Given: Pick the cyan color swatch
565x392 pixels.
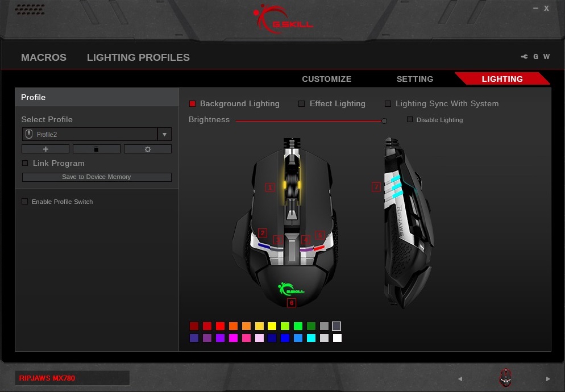Looking at the screenshot, I should pyautogui.click(x=311, y=338).
